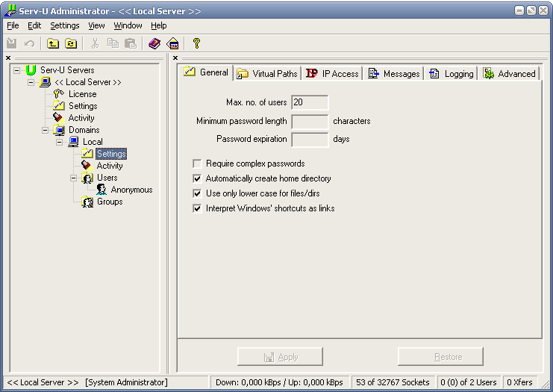Switch to the General tab
This screenshot has width=553, height=392.
(x=206, y=72)
